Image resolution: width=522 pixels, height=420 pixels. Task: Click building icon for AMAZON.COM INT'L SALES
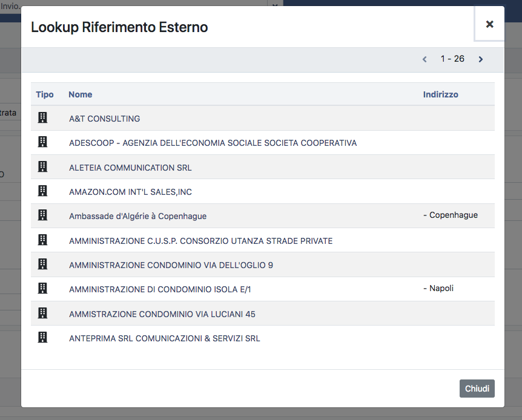click(42, 191)
